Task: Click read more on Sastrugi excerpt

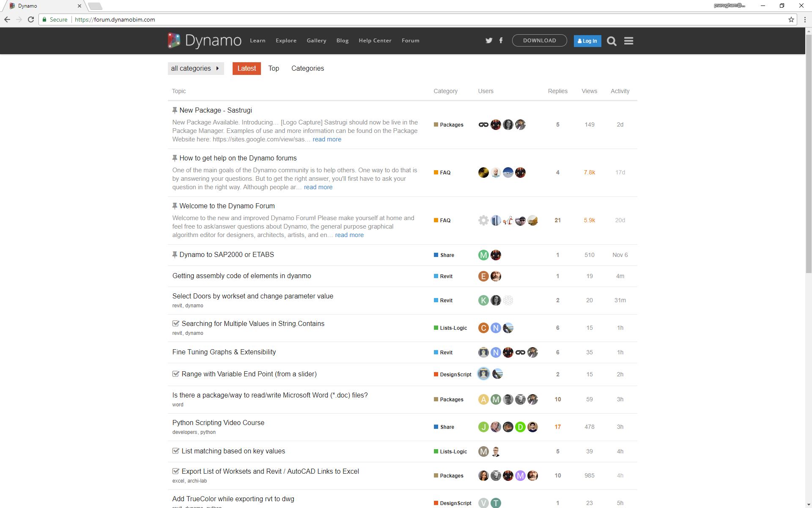Action: click(x=327, y=139)
